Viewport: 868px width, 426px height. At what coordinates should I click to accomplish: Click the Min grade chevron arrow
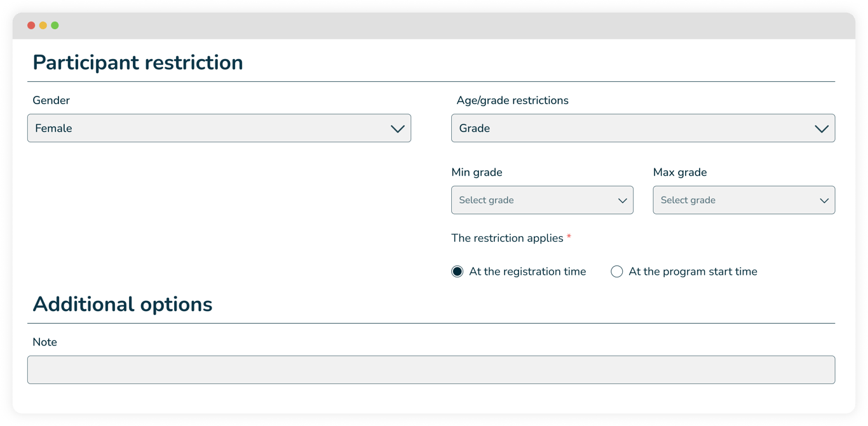[622, 201]
